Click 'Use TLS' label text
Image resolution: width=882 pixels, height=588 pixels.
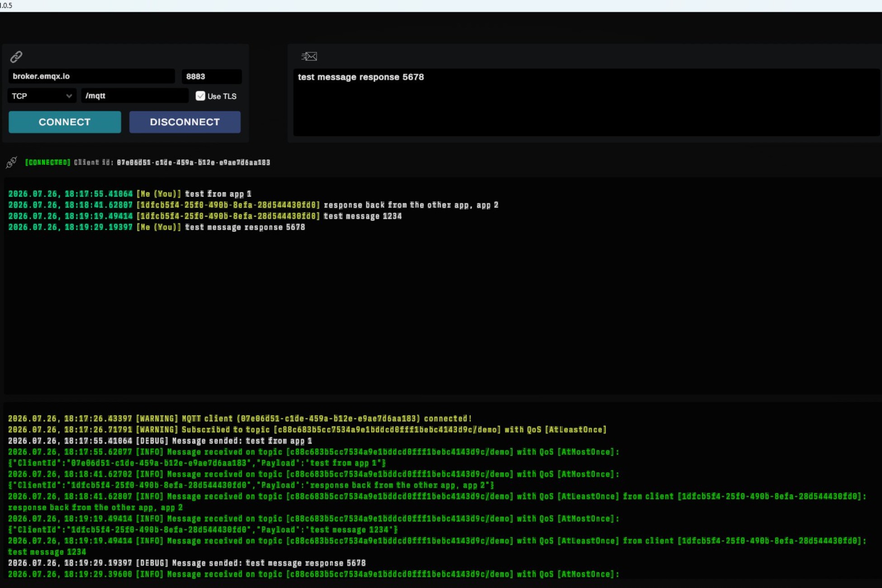(222, 96)
